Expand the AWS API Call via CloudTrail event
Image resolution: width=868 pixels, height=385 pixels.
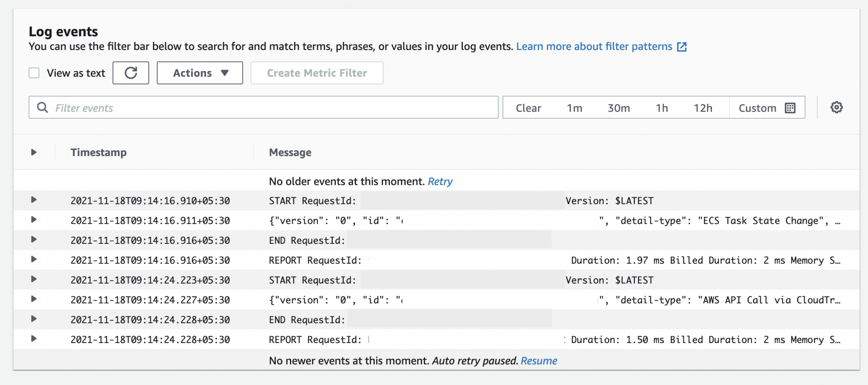click(x=34, y=300)
